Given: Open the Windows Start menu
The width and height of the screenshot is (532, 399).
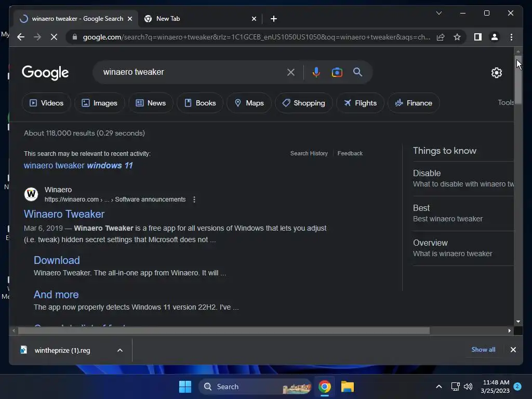Looking at the screenshot, I should [x=185, y=387].
